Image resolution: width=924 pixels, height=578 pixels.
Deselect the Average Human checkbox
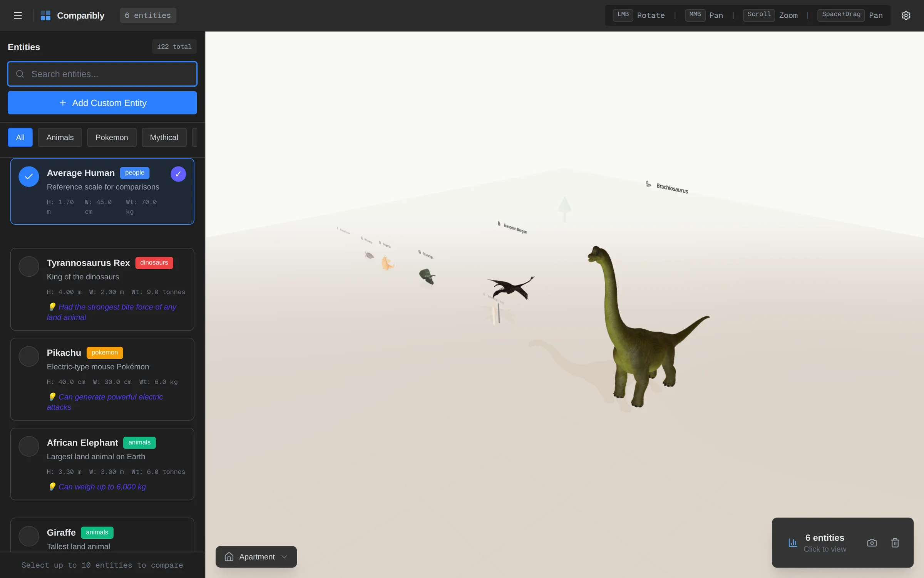[29, 176]
